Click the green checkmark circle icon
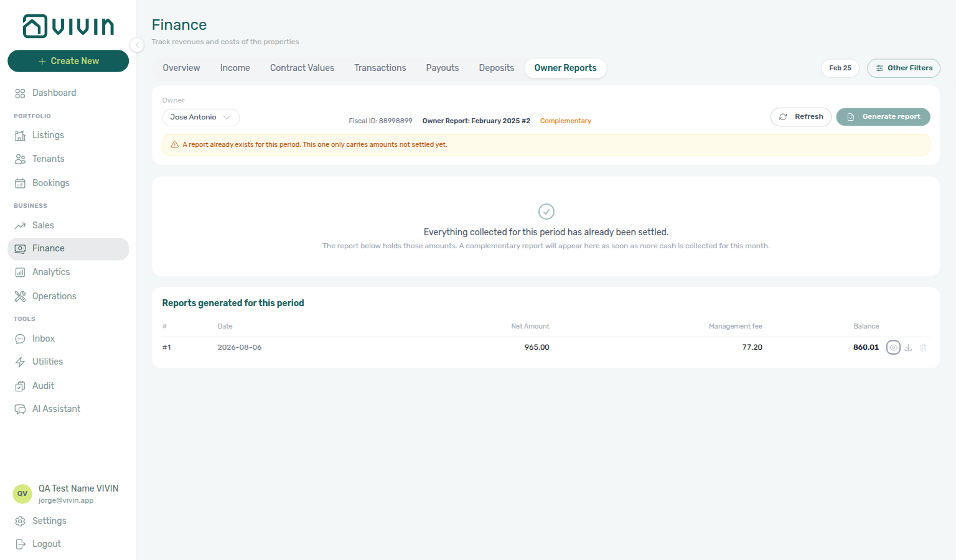 coord(546,212)
